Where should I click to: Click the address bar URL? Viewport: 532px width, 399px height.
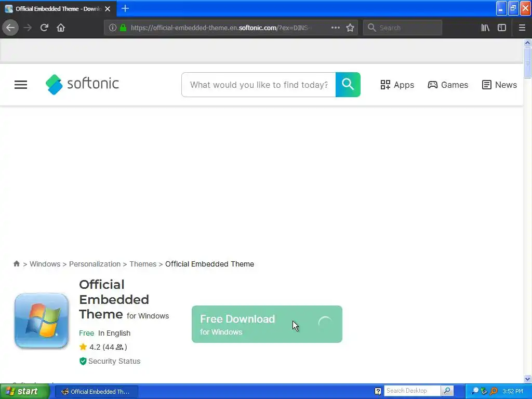coord(220,28)
